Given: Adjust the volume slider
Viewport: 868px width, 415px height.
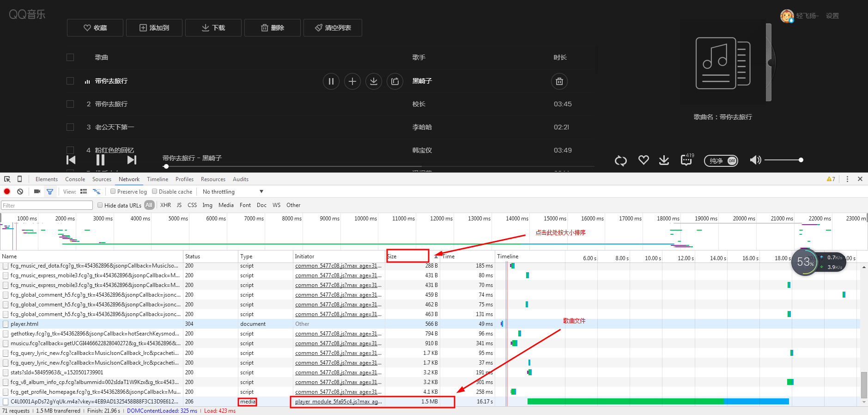Looking at the screenshot, I should 784,160.
